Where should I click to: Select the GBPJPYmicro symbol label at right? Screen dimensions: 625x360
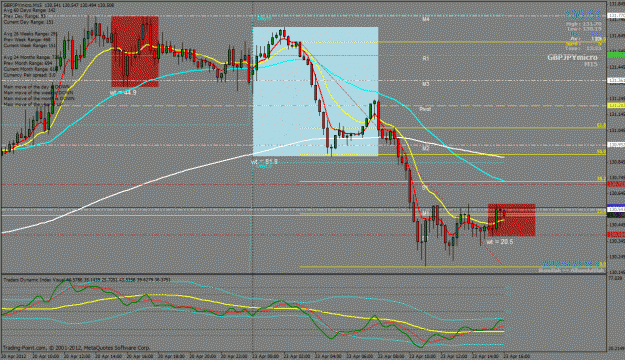[x=572, y=58]
